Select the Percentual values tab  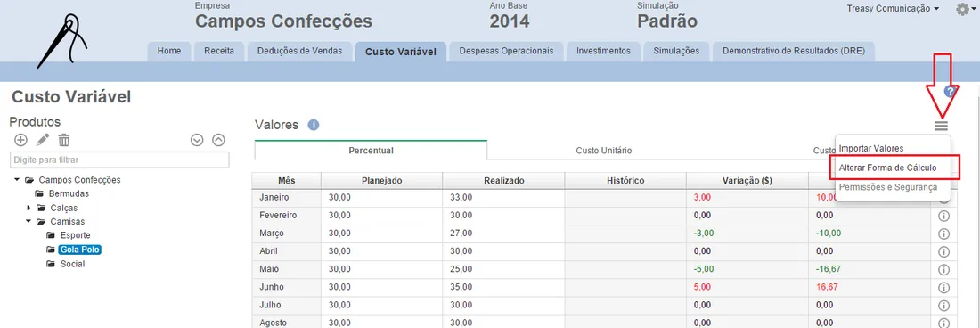click(x=371, y=151)
